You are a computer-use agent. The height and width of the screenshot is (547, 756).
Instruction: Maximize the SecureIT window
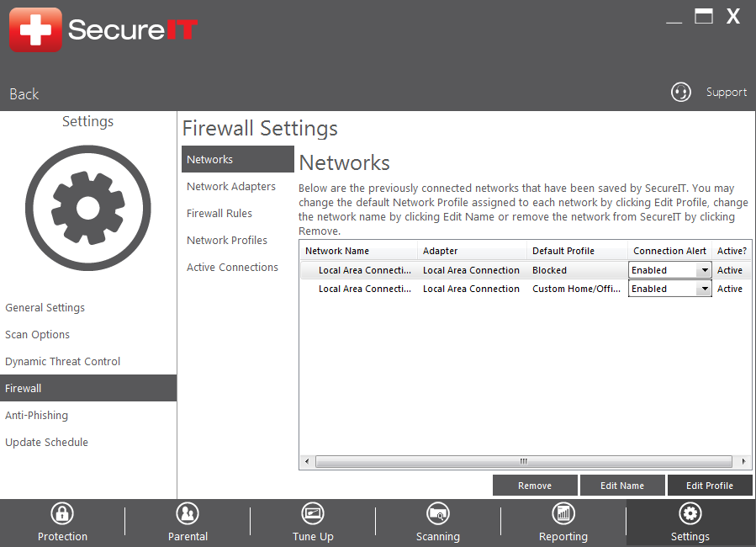[x=704, y=16]
